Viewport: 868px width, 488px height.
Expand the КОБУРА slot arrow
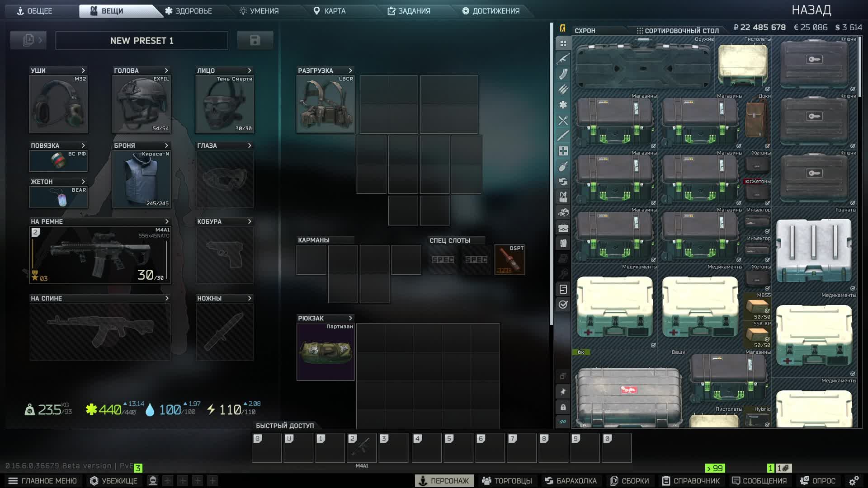point(250,221)
